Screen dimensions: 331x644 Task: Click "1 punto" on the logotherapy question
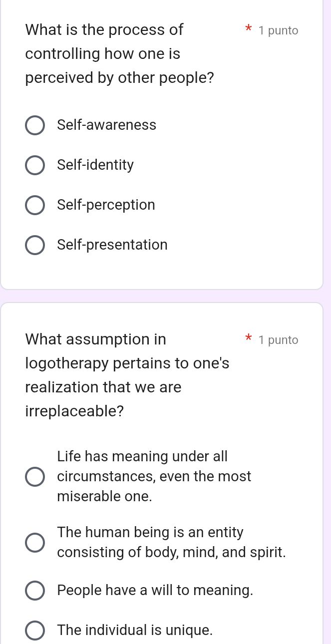pyautogui.click(x=279, y=340)
